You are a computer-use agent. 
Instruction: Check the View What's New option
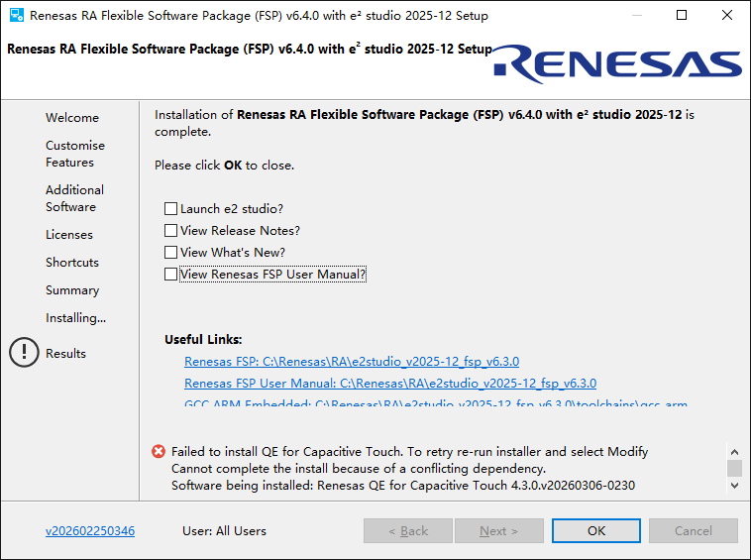pyautogui.click(x=170, y=252)
